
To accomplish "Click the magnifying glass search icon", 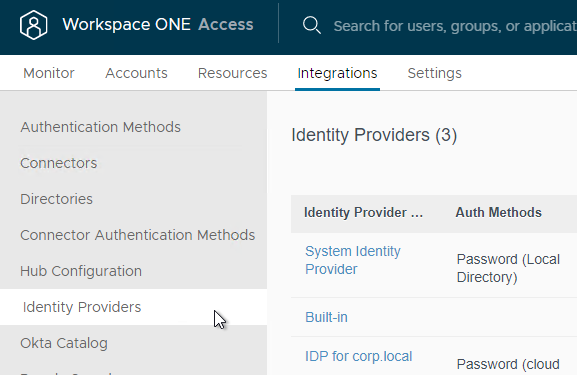I will pos(312,25).
